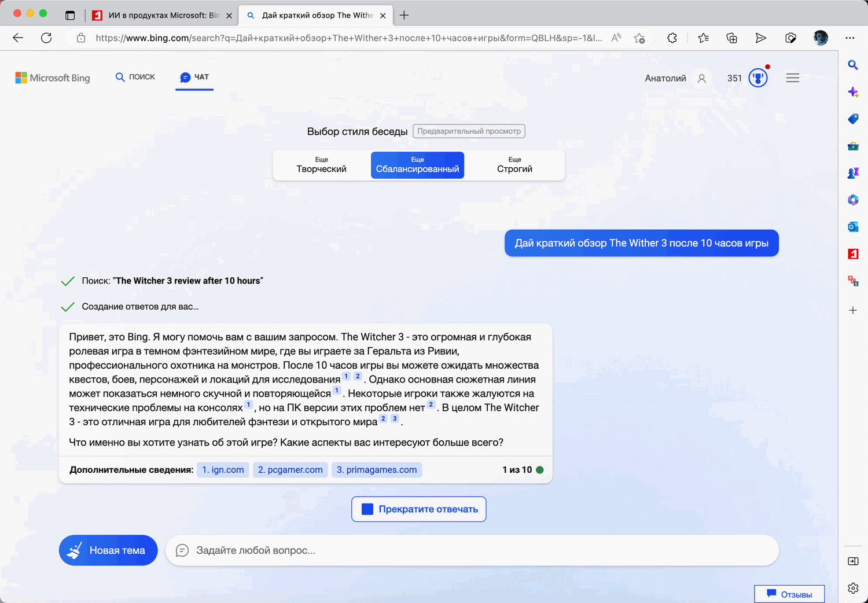Open the ign.com source link

pyautogui.click(x=223, y=470)
